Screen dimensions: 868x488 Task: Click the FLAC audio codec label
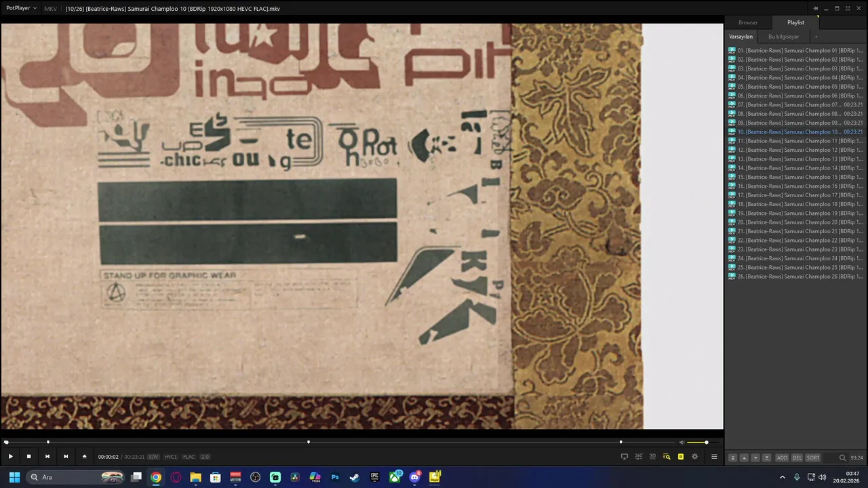[x=189, y=457]
